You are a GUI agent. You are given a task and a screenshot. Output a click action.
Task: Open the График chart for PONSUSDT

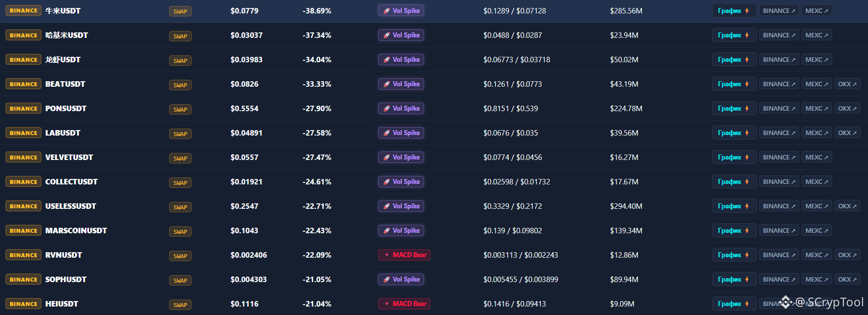click(734, 109)
